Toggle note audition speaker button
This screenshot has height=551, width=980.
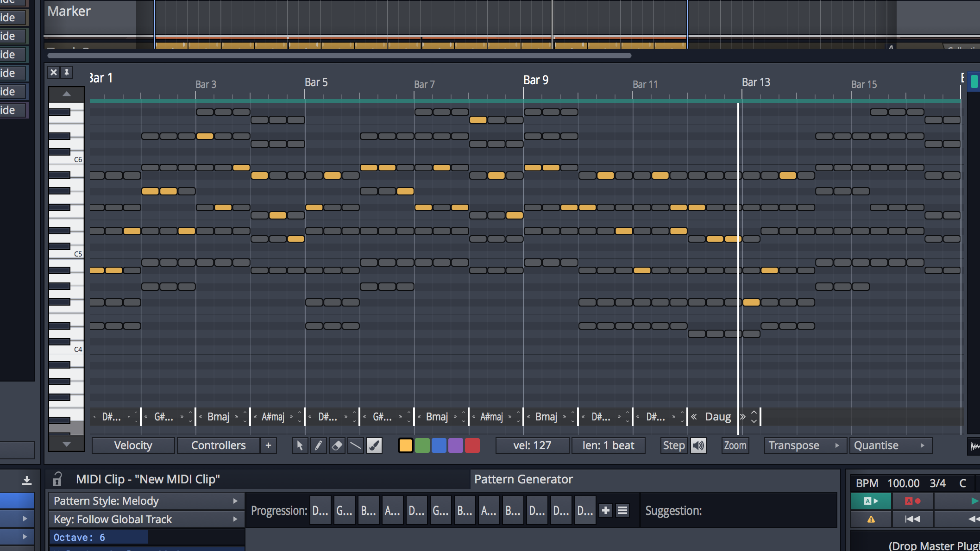pos(698,445)
